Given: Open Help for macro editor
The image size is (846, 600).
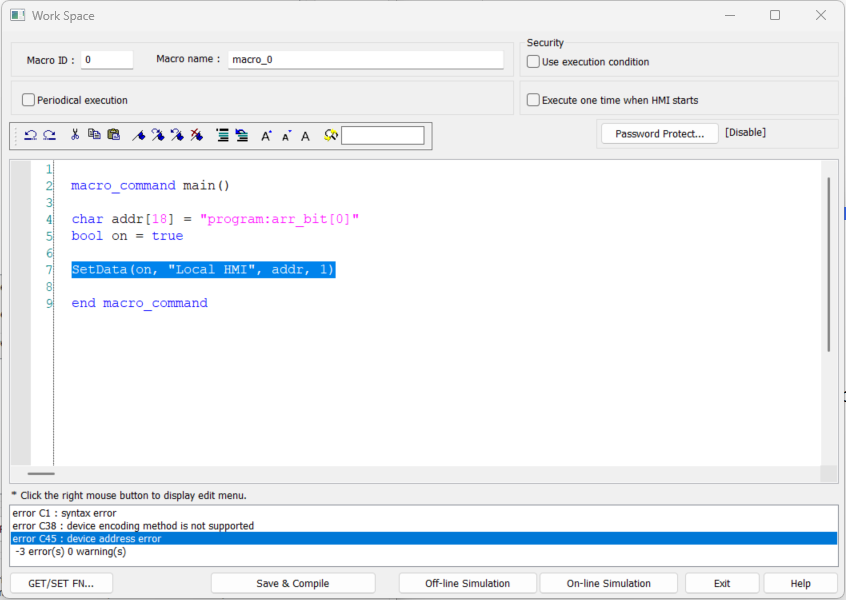Looking at the screenshot, I should point(801,583).
